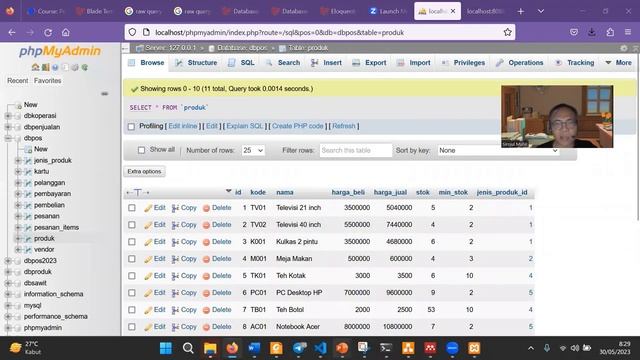Click the phpMyAdmin logo
The height and width of the screenshot is (360, 640).
coord(60,51)
